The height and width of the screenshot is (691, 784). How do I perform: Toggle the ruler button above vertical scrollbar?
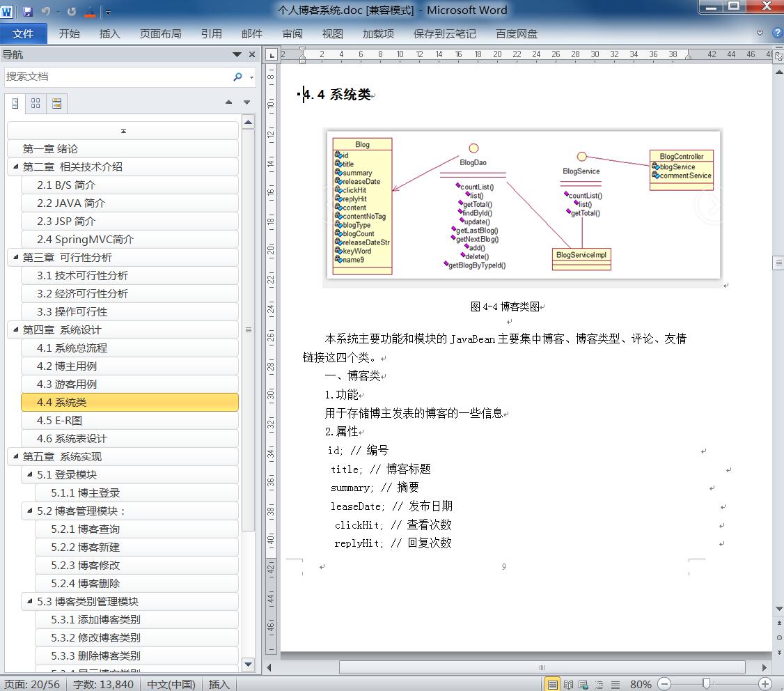pos(778,54)
